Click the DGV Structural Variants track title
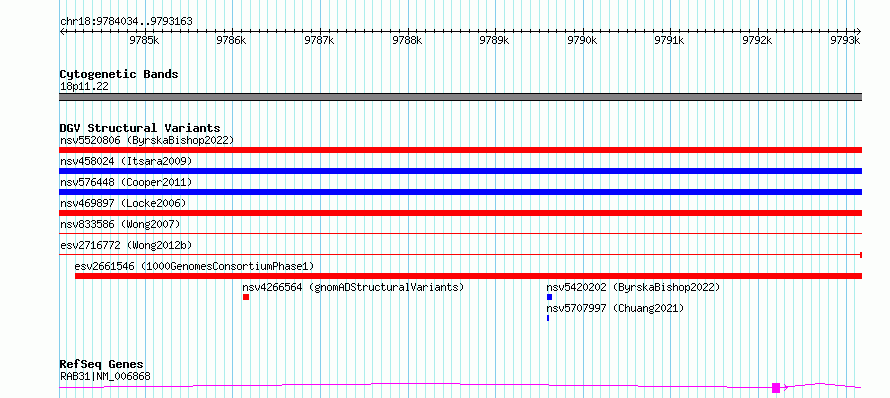The width and height of the screenshot is (890, 398). click(140, 128)
